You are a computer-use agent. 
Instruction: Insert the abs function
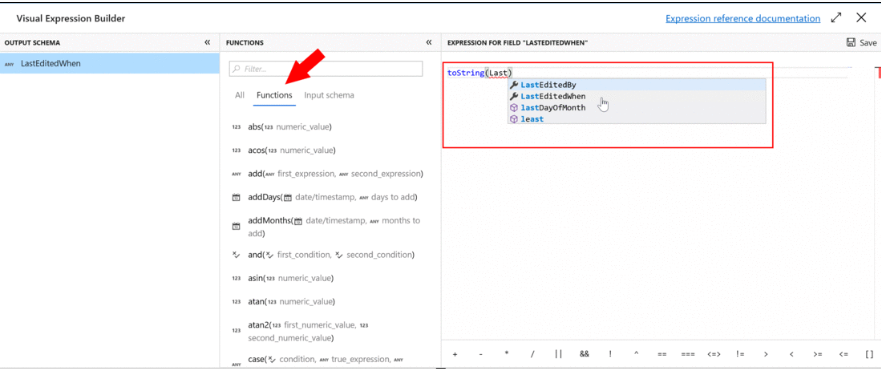coord(289,127)
